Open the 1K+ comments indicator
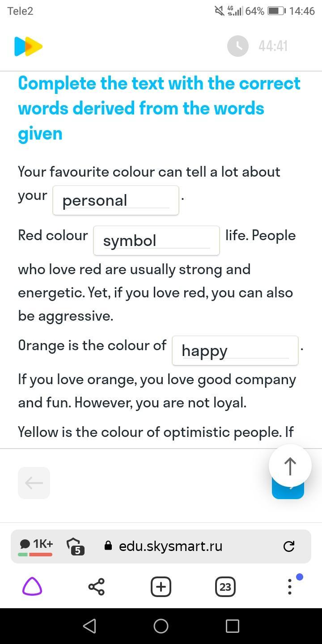This screenshot has width=322, height=644. [x=36, y=546]
